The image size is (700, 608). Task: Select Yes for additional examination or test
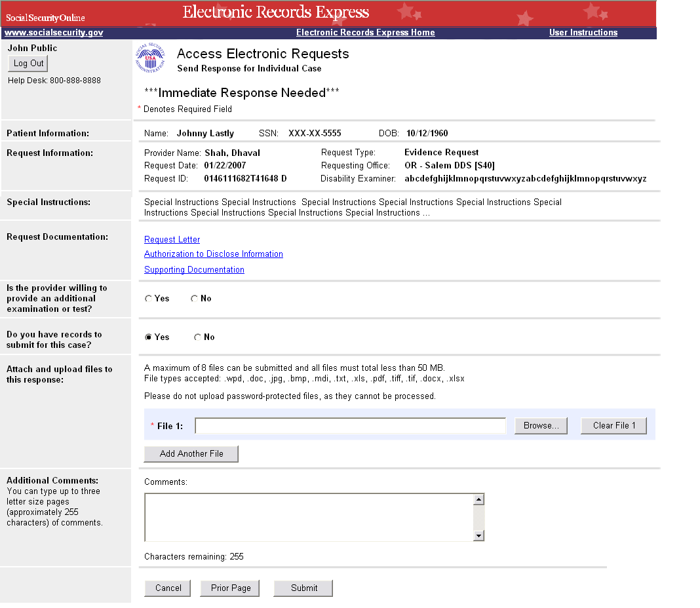tap(149, 299)
